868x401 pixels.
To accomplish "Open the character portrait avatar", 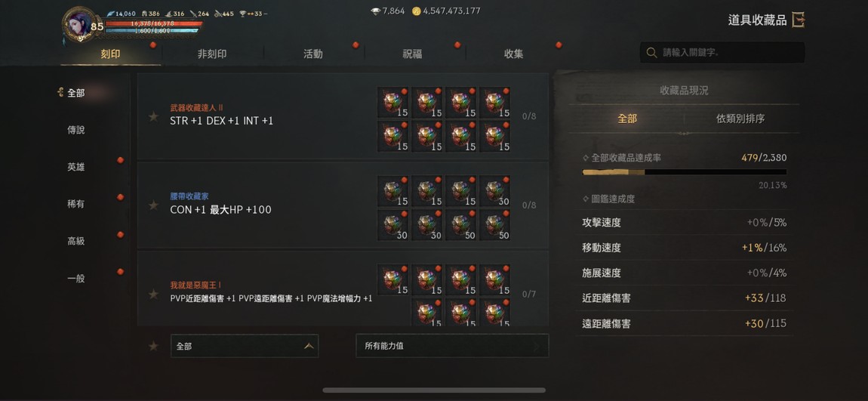I will [x=77, y=24].
